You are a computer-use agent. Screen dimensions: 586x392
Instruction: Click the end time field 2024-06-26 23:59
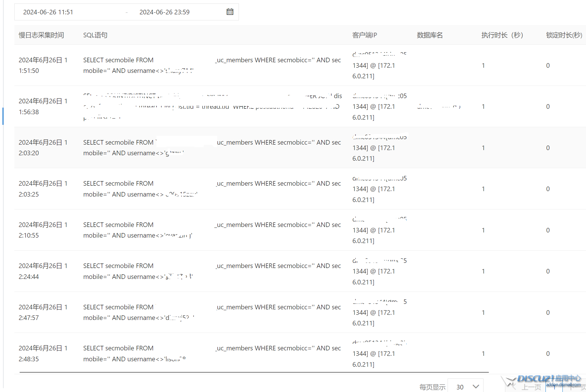pyautogui.click(x=164, y=12)
